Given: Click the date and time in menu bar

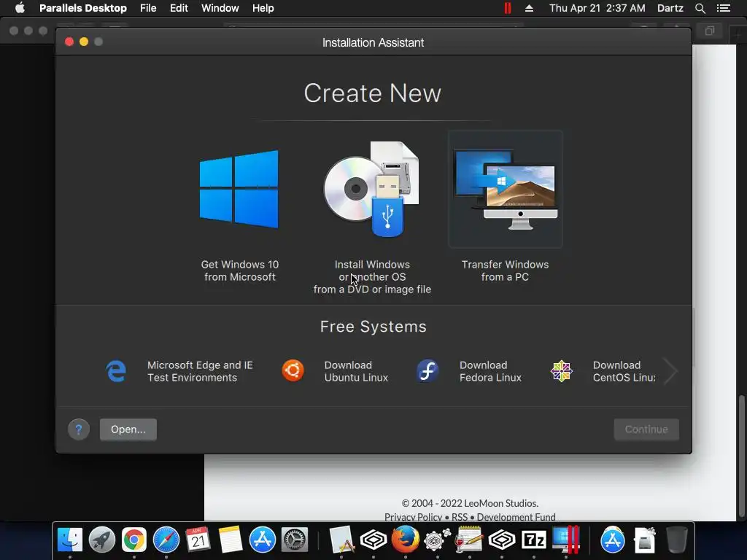Looking at the screenshot, I should pos(597,8).
